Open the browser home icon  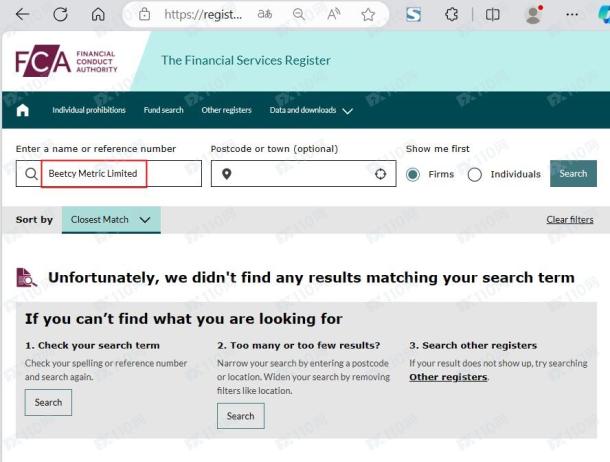98,14
